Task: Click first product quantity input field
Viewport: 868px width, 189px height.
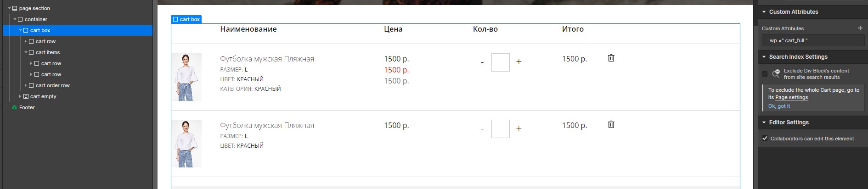Action: coord(501,62)
